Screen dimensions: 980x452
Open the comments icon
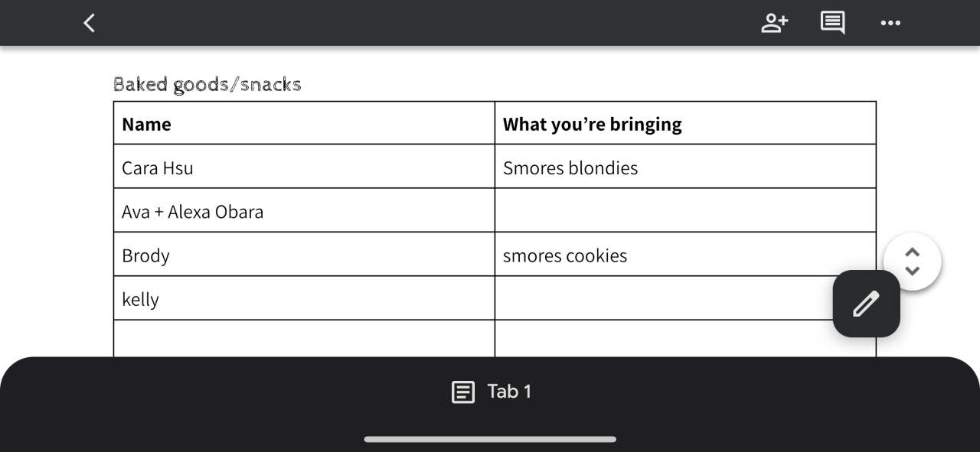(x=832, y=23)
